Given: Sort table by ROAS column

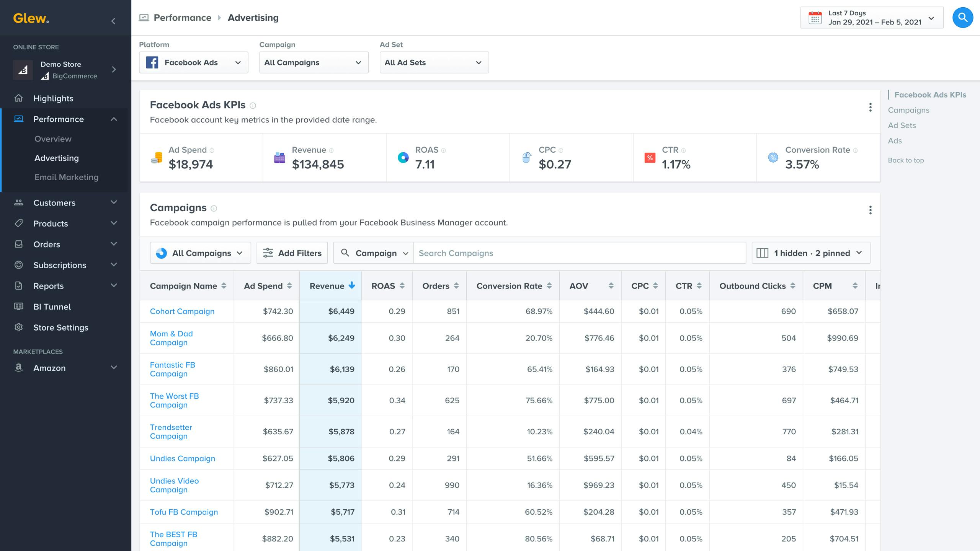Looking at the screenshot, I should click(x=402, y=286).
